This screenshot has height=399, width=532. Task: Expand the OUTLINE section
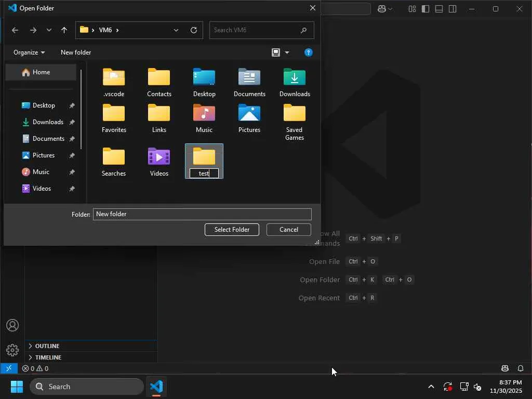click(x=47, y=346)
